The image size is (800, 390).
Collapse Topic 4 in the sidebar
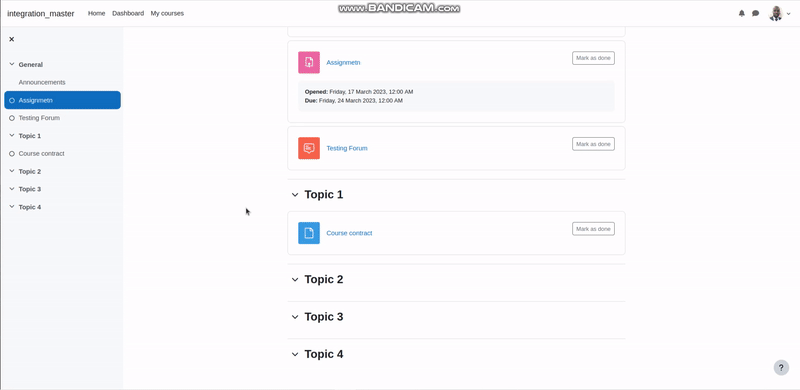(12, 207)
